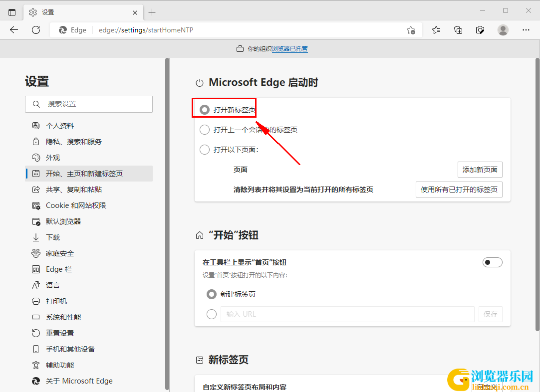Click the 默认浏览器 sidebar icon

tap(36, 221)
